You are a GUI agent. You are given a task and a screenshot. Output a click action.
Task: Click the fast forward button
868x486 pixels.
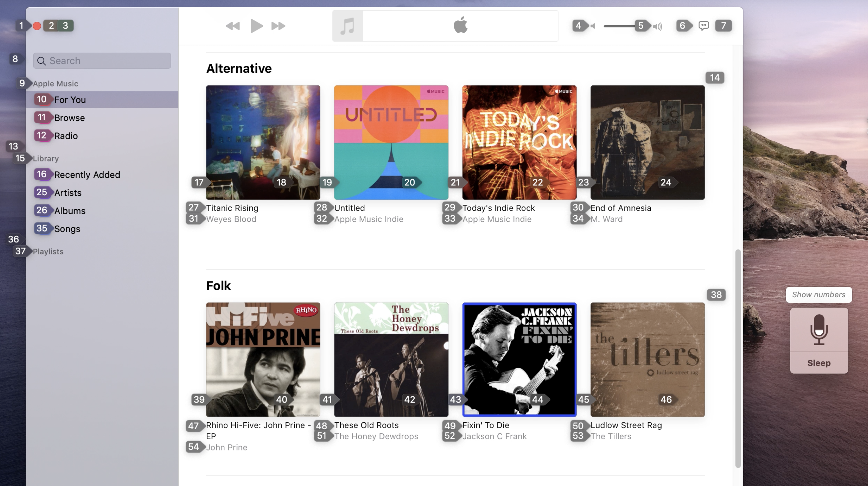(278, 26)
